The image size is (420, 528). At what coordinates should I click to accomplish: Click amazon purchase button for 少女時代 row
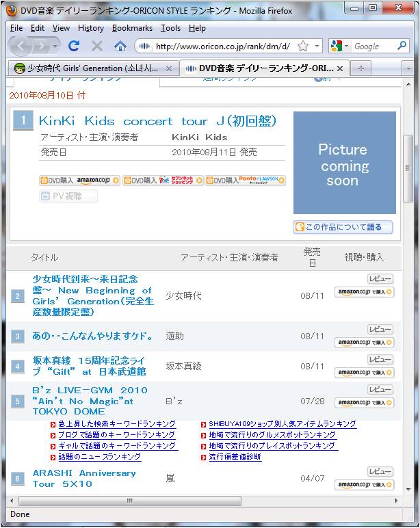[364, 291]
